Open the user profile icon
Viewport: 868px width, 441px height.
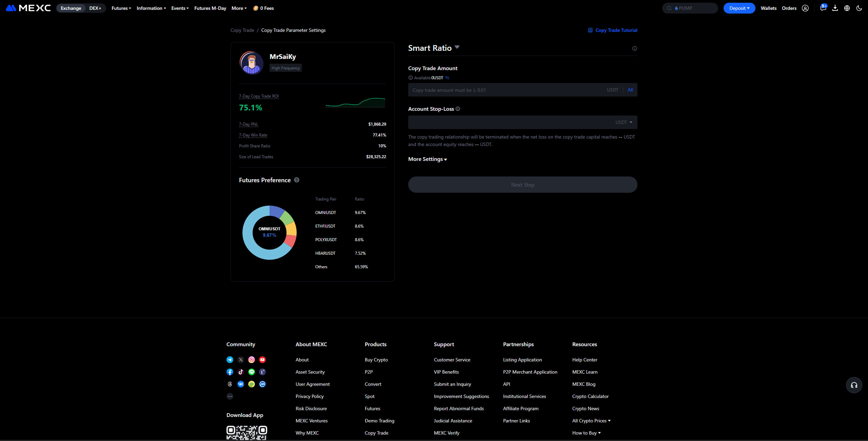tap(805, 8)
